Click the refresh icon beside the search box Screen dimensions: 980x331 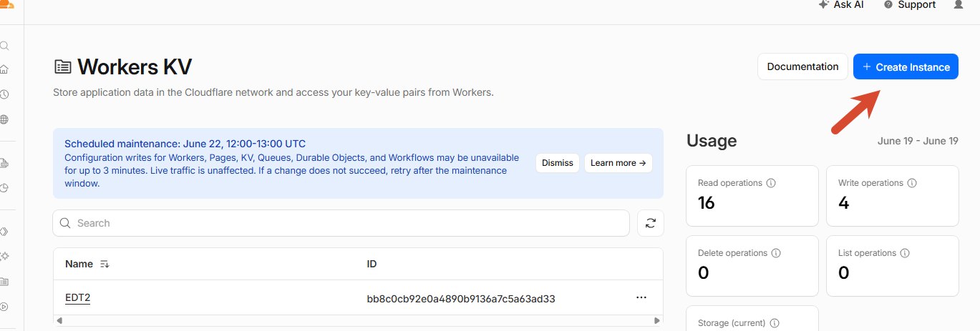651,223
